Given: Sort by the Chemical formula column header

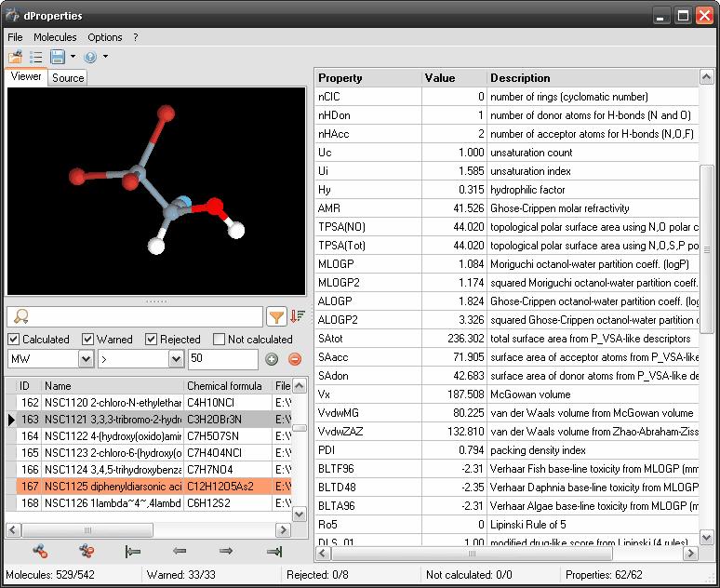Looking at the screenshot, I should (x=224, y=386).
